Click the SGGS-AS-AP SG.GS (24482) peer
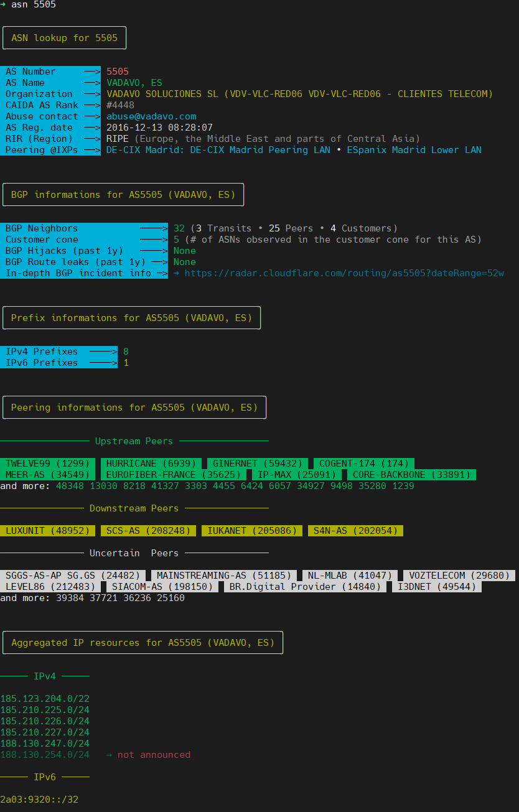 pos(73,576)
